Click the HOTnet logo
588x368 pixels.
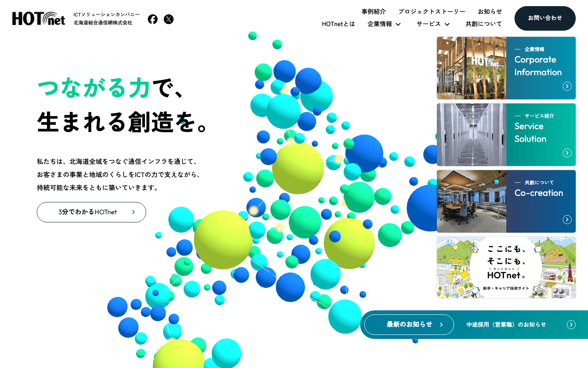(39, 19)
